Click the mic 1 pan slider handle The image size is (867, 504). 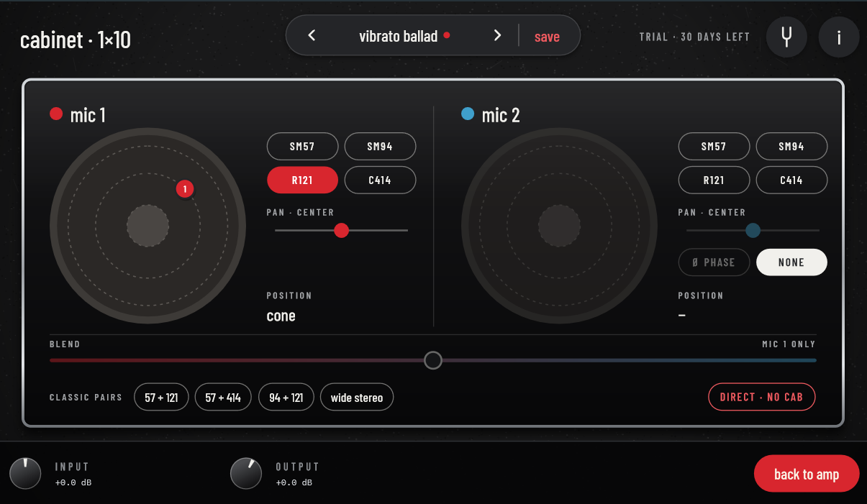(342, 230)
